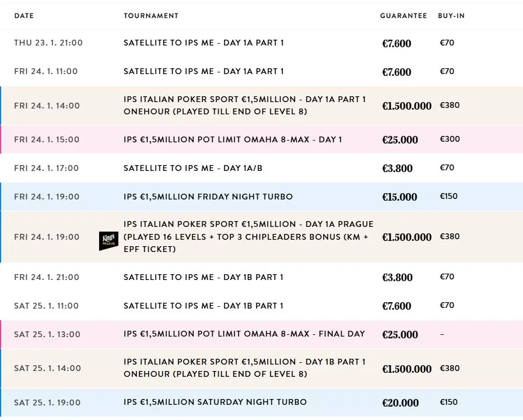Click the €20.000 guarantee amount
Image resolution: width=523 pixels, height=420 pixels.
pos(400,402)
